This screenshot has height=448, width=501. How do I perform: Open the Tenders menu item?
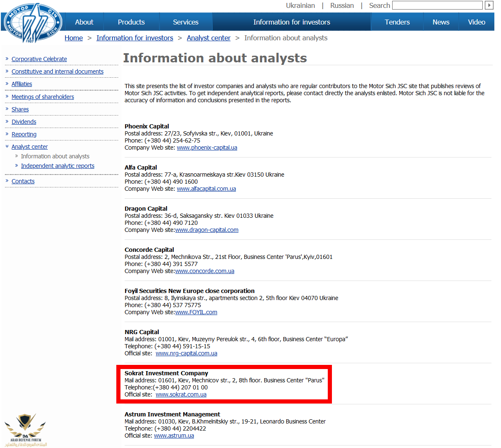[x=397, y=22]
